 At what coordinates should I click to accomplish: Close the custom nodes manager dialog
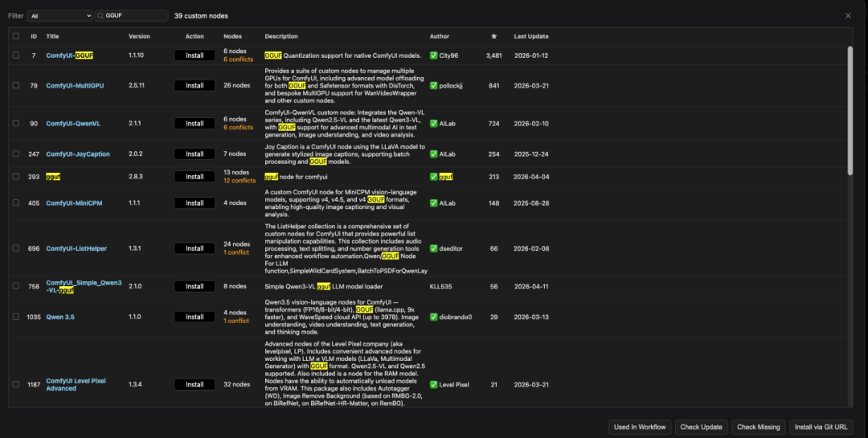pyautogui.click(x=848, y=15)
